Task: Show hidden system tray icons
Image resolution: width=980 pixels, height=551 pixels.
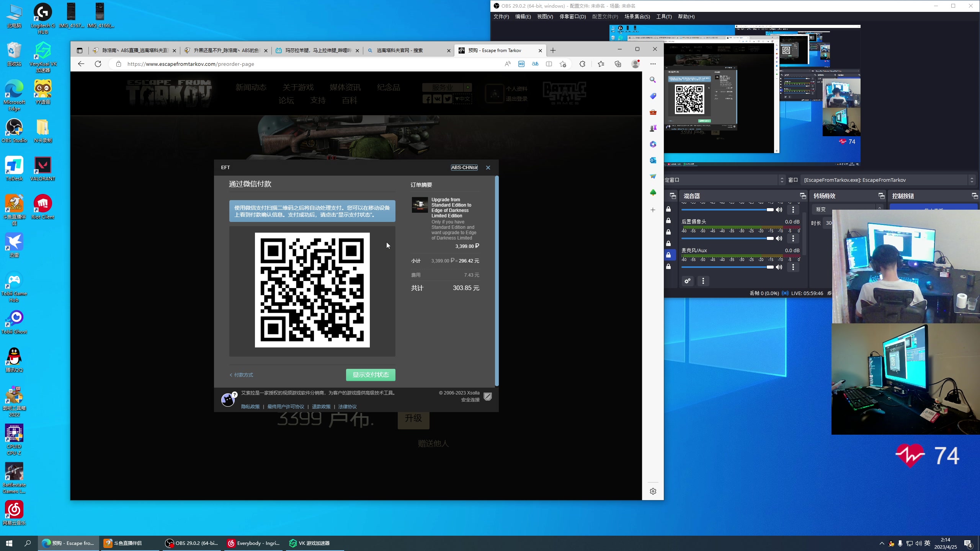Action: (882, 543)
